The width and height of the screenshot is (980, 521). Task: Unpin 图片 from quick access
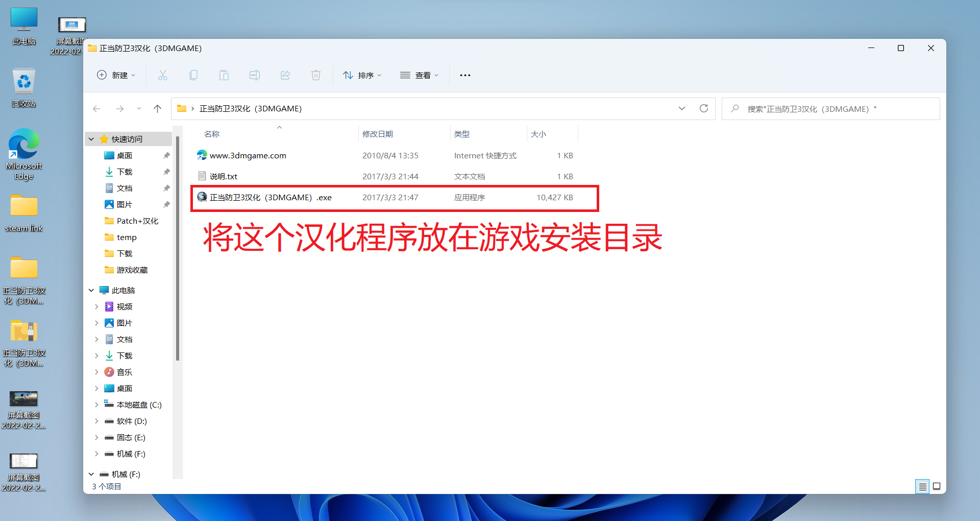pos(166,204)
